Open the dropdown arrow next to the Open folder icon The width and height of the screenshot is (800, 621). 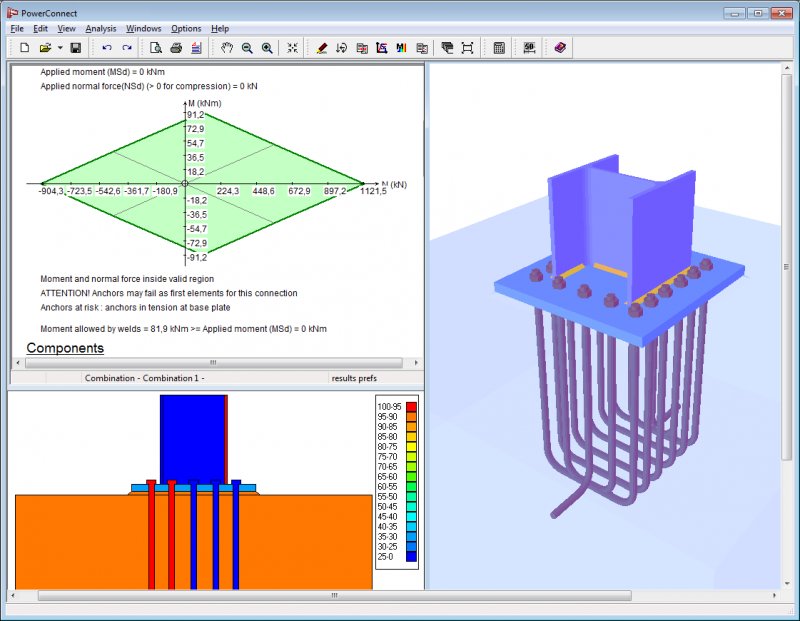point(60,48)
